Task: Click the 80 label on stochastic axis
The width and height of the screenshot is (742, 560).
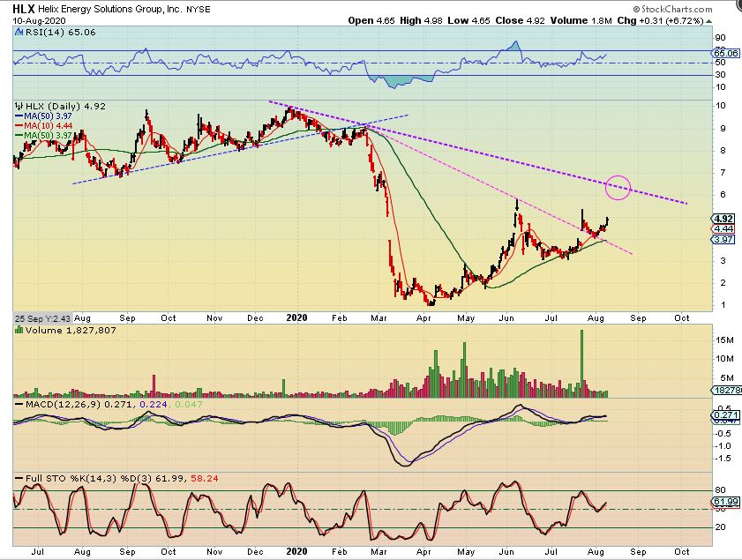Action: coord(720,490)
